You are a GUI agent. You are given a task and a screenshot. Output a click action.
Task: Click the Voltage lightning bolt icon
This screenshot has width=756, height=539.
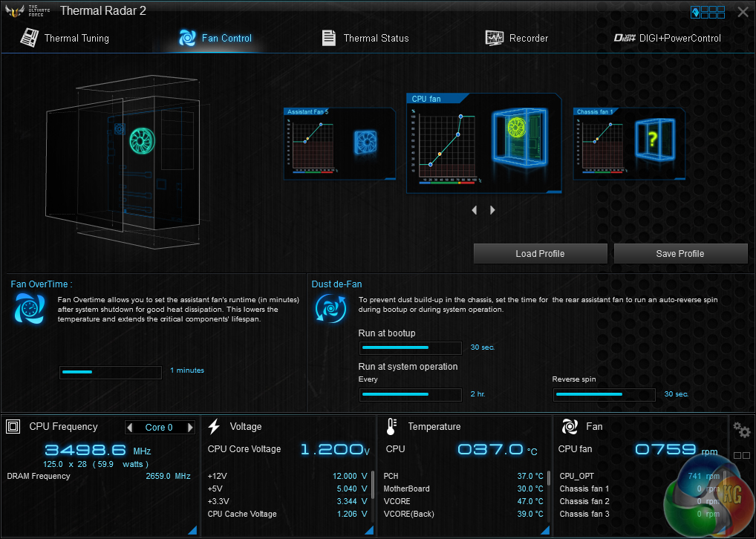214,427
